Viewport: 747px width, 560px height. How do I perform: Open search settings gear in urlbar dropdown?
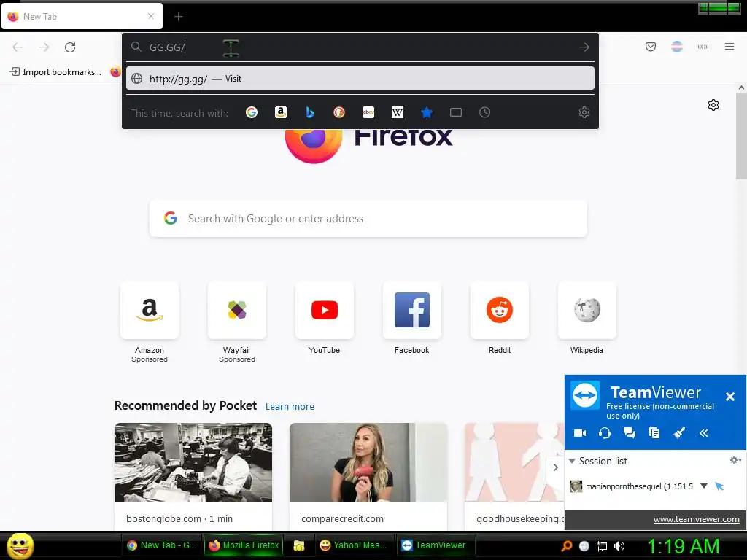(584, 112)
